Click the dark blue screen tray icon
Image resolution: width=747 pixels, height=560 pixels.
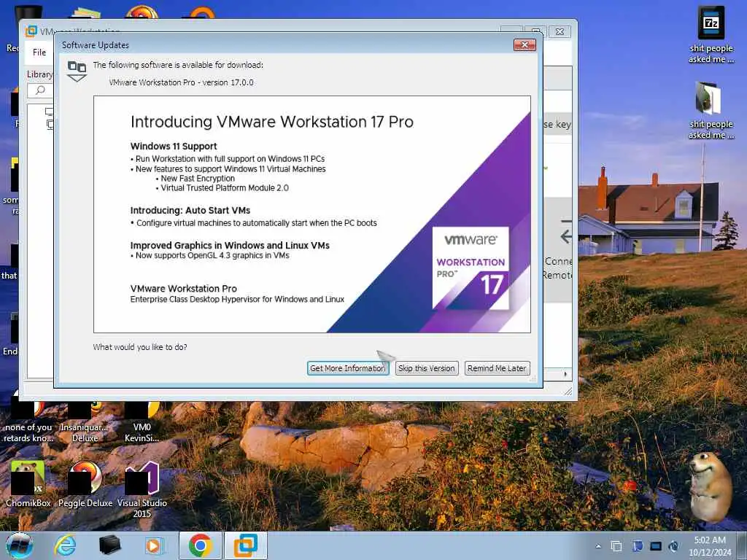click(656, 546)
